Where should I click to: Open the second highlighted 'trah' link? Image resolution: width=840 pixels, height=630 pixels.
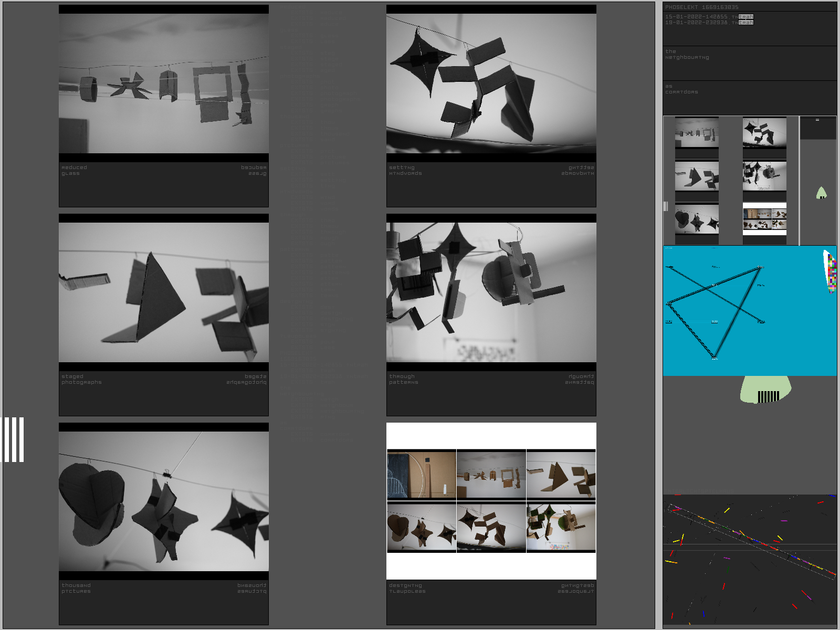(746, 23)
